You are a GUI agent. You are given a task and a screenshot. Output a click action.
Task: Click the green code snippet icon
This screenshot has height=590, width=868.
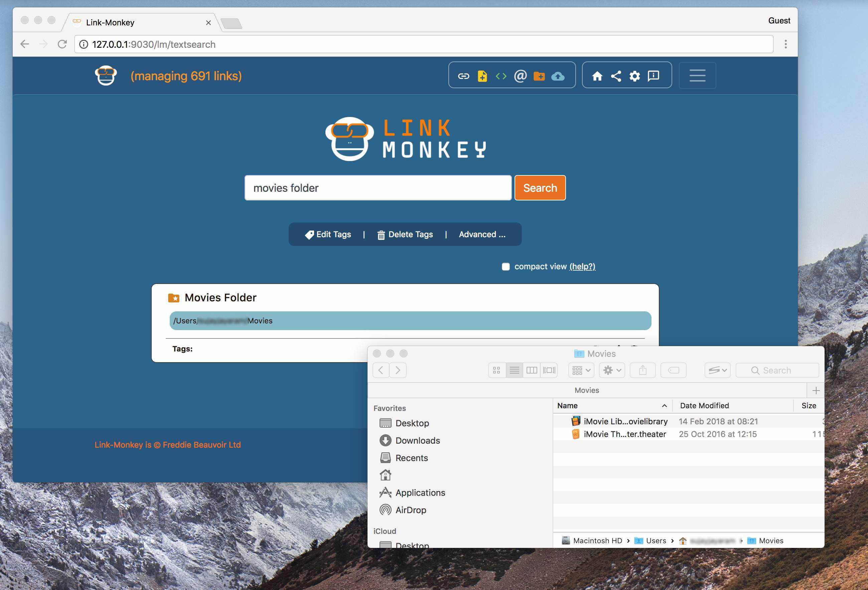pyautogui.click(x=501, y=76)
